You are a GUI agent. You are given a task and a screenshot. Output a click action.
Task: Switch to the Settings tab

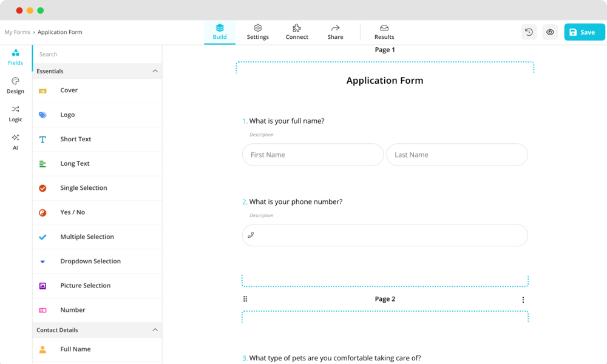pyautogui.click(x=257, y=32)
